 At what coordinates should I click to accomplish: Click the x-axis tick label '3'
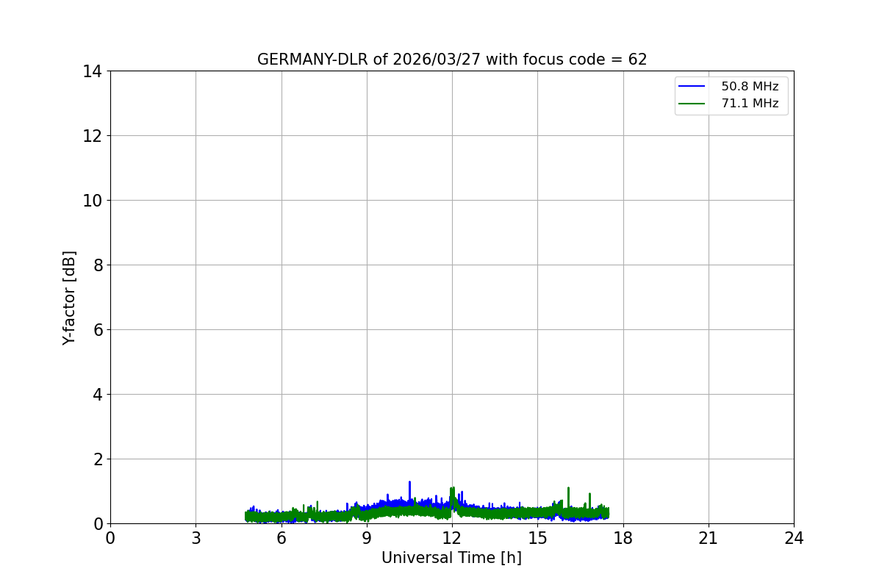196,538
